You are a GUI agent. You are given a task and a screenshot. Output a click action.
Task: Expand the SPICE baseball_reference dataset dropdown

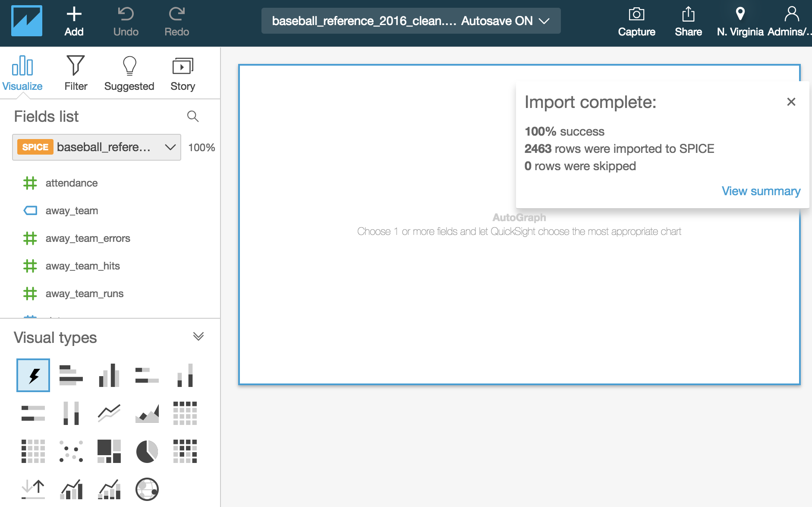click(x=97, y=147)
